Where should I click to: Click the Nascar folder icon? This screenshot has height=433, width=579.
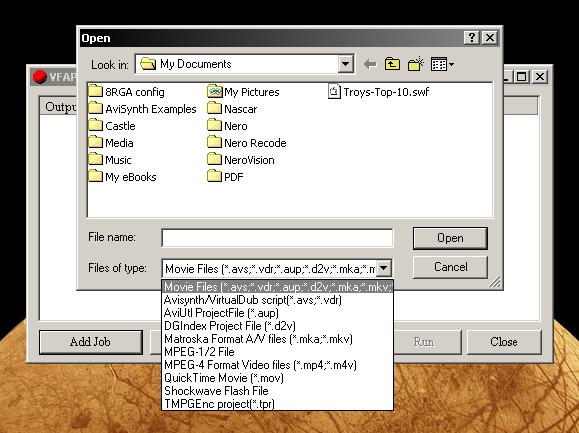click(215, 108)
